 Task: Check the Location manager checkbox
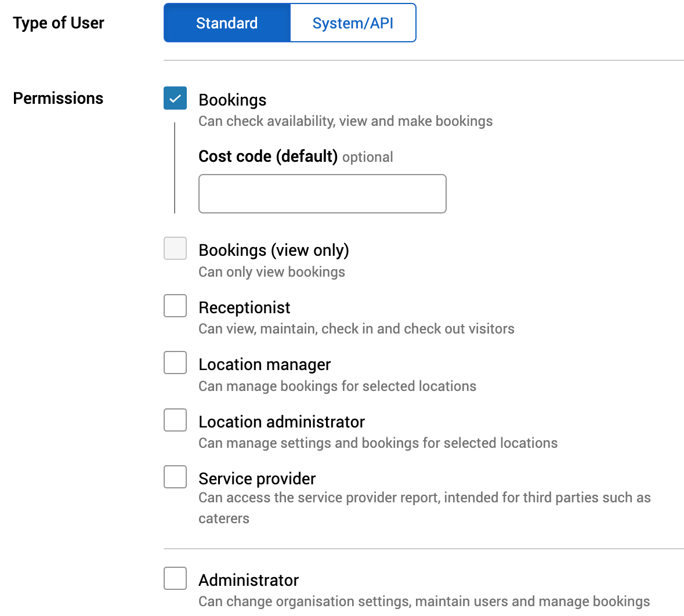click(175, 363)
